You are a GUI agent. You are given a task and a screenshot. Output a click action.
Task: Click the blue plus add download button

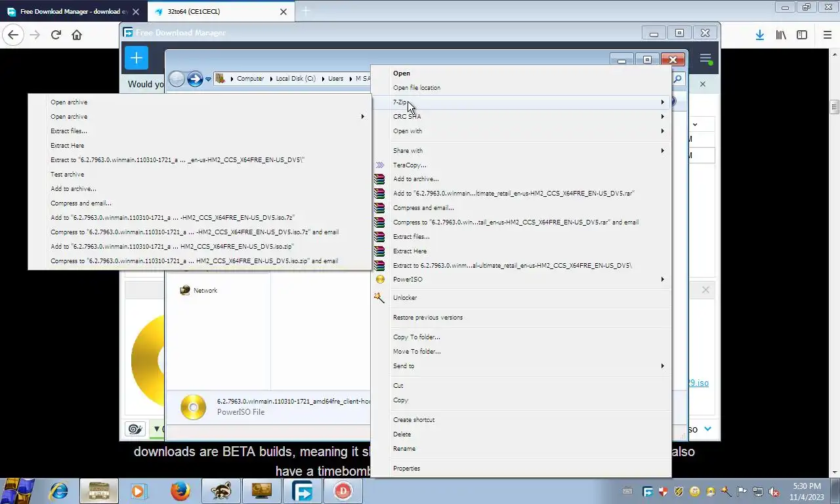(136, 58)
